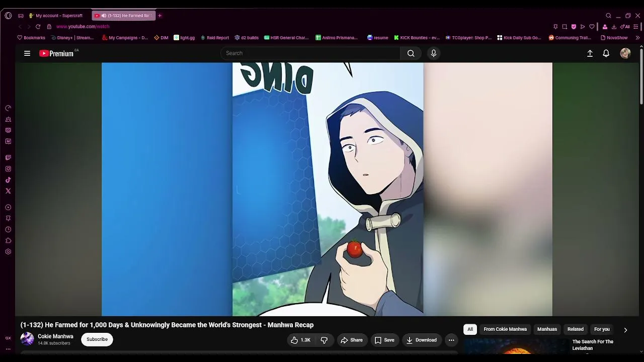Open sidebar settings gear

tap(8, 251)
